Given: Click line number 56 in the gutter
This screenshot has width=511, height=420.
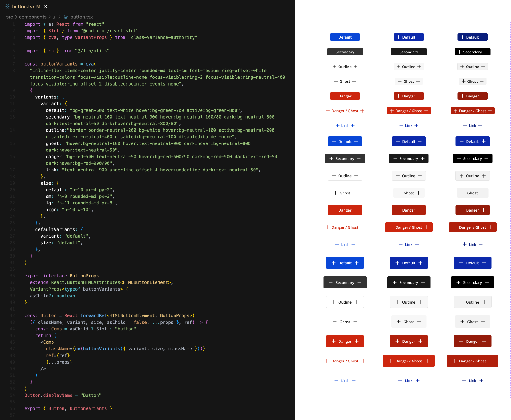Looking at the screenshot, I should 12,408.
